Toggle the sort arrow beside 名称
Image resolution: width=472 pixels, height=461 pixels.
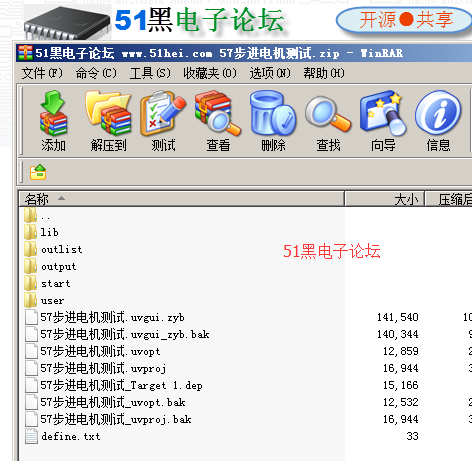(61, 198)
